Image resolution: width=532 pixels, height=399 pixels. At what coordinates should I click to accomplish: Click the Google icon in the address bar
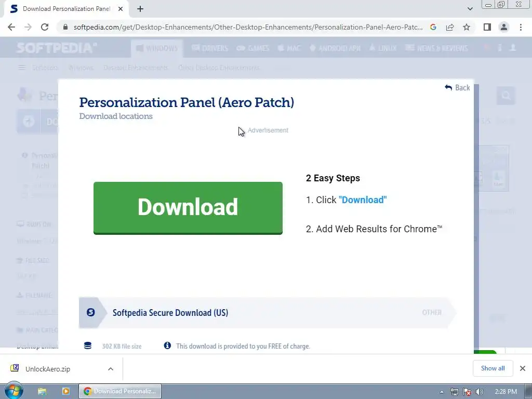pyautogui.click(x=433, y=27)
